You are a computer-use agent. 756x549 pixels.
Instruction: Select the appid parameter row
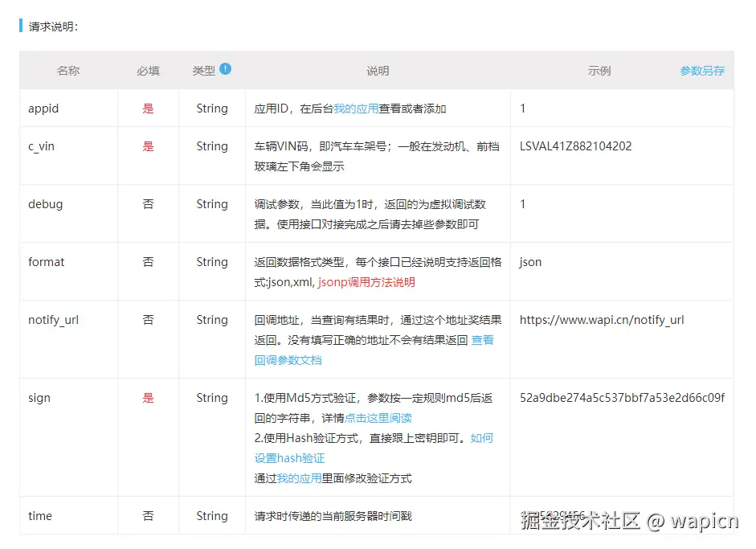click(43, 108)
